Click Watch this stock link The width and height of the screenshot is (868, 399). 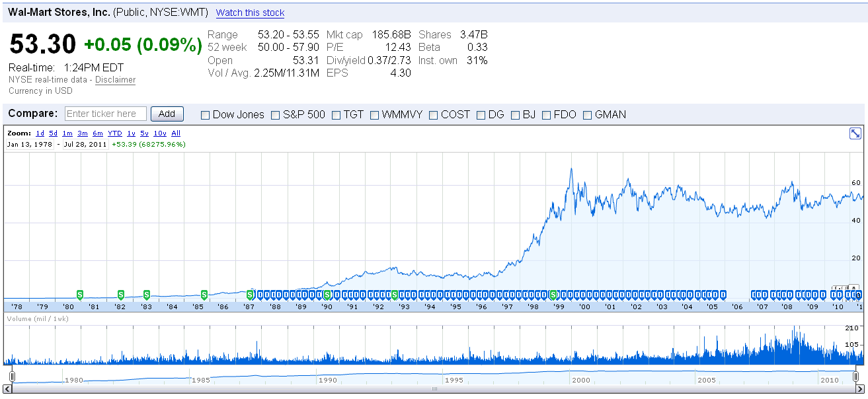[x=250, y=13]
